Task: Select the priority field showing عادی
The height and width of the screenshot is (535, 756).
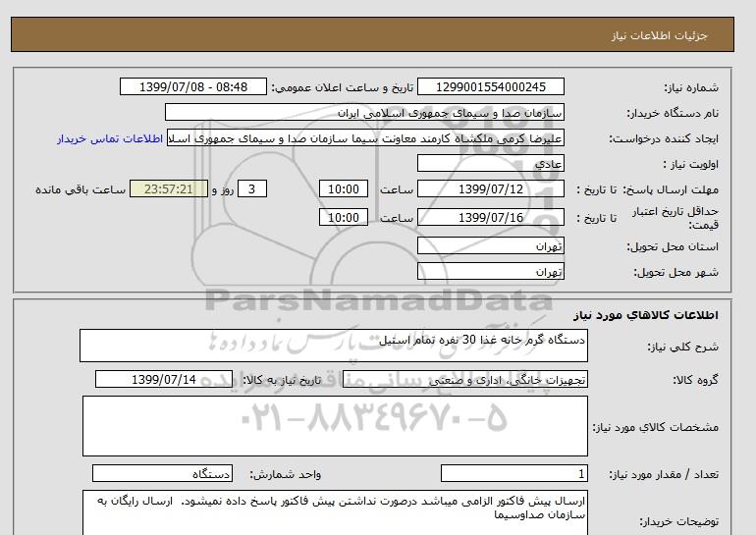Action: (x=490, y=163)
